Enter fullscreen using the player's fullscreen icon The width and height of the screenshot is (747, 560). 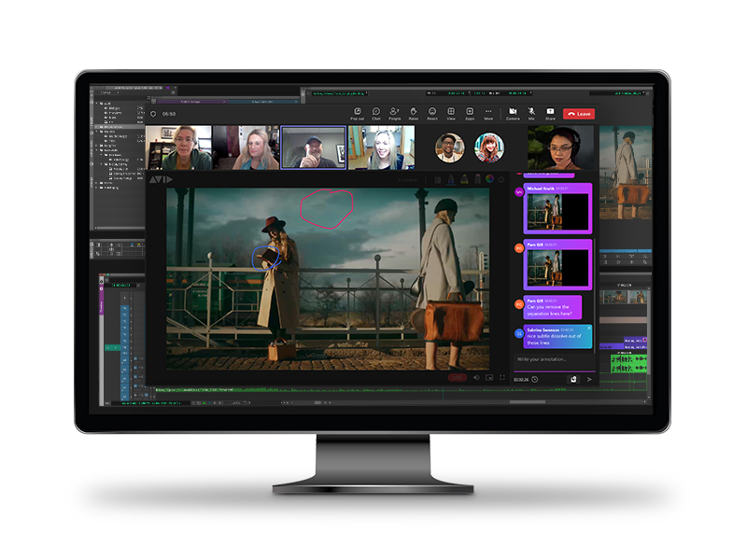502,378
